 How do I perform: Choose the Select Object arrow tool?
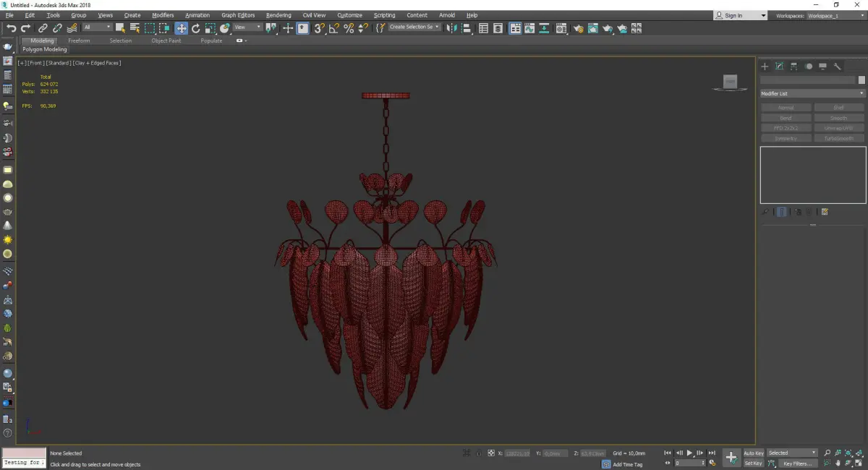click(120, 28)
